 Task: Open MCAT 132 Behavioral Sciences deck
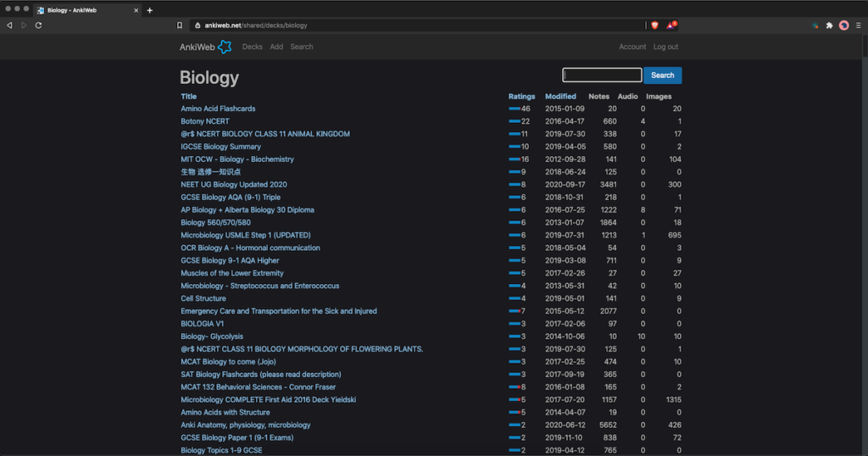(x=258, y=387)
